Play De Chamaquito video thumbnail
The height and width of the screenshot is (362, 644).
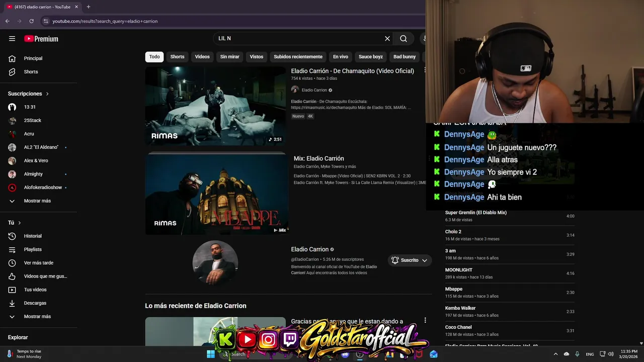click(215, 106)
